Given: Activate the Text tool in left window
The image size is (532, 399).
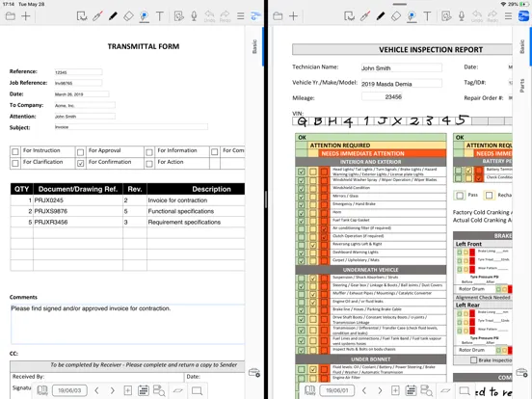Looking at the screenshot, I should pyautogui.click(x=159, y=16).
